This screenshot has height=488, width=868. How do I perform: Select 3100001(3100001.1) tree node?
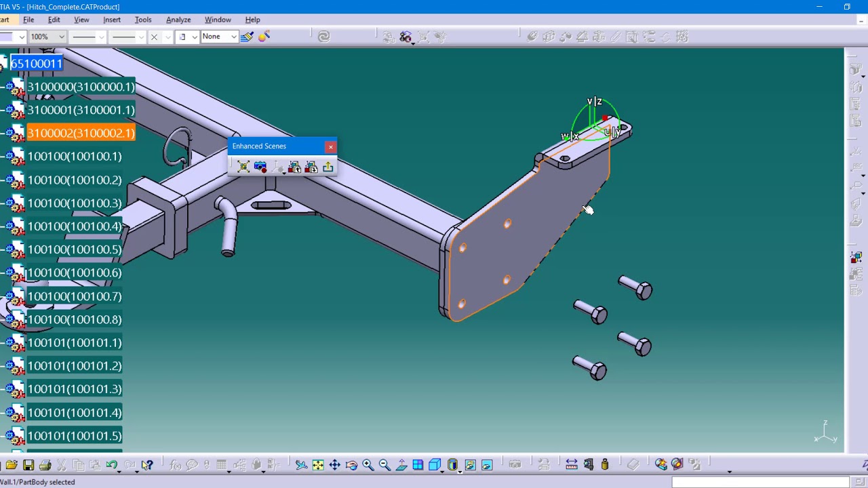81,110
